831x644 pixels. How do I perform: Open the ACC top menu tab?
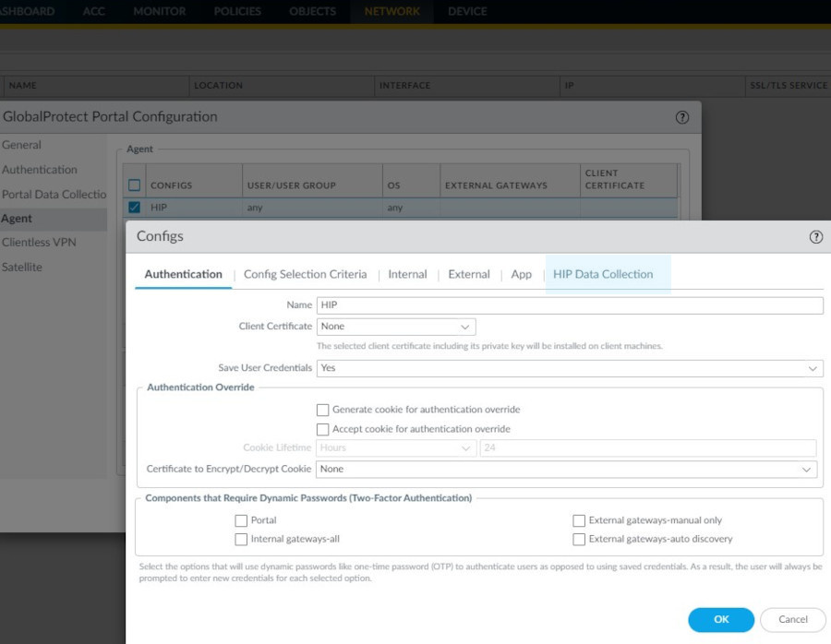[x=94, y=11]
